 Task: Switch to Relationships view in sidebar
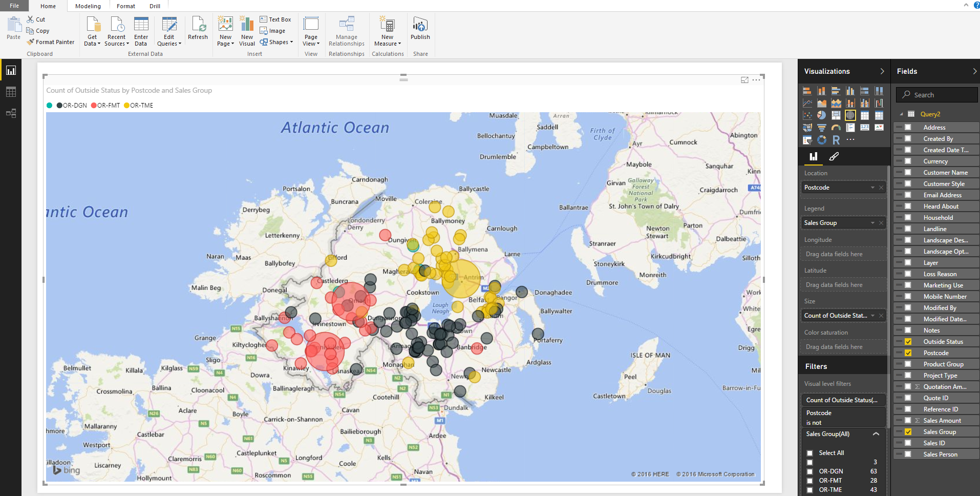tap(11, 113)
